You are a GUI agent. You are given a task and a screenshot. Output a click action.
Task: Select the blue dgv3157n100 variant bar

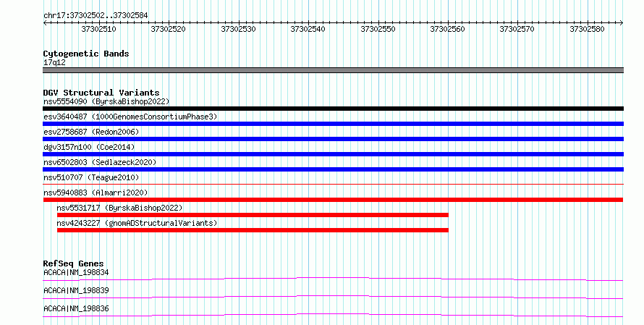(x=333, y=154)
